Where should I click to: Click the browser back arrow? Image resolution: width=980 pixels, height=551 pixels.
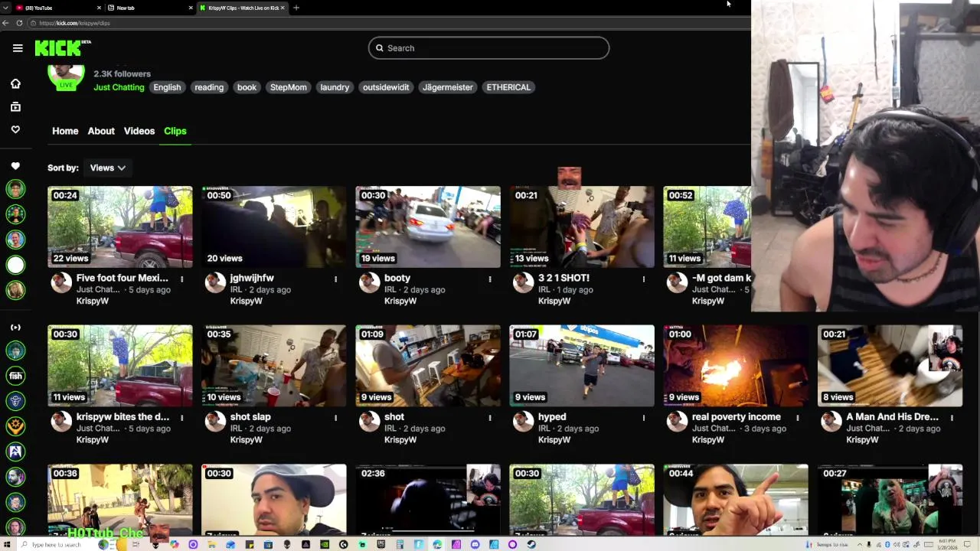coord(5,23)
